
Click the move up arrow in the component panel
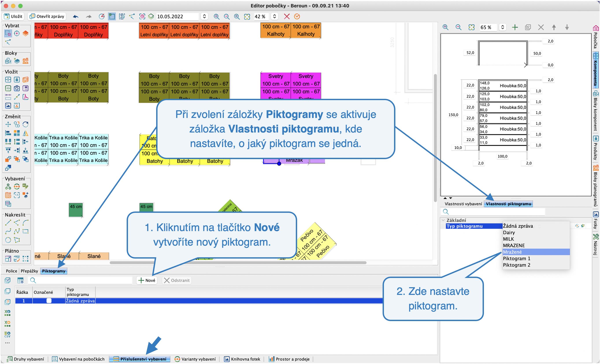tap(554, 27)
